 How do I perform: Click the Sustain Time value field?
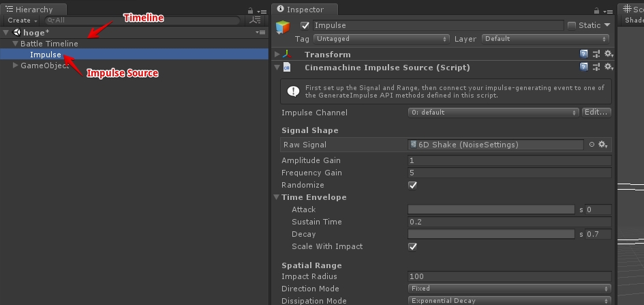(x=510, y=222)
